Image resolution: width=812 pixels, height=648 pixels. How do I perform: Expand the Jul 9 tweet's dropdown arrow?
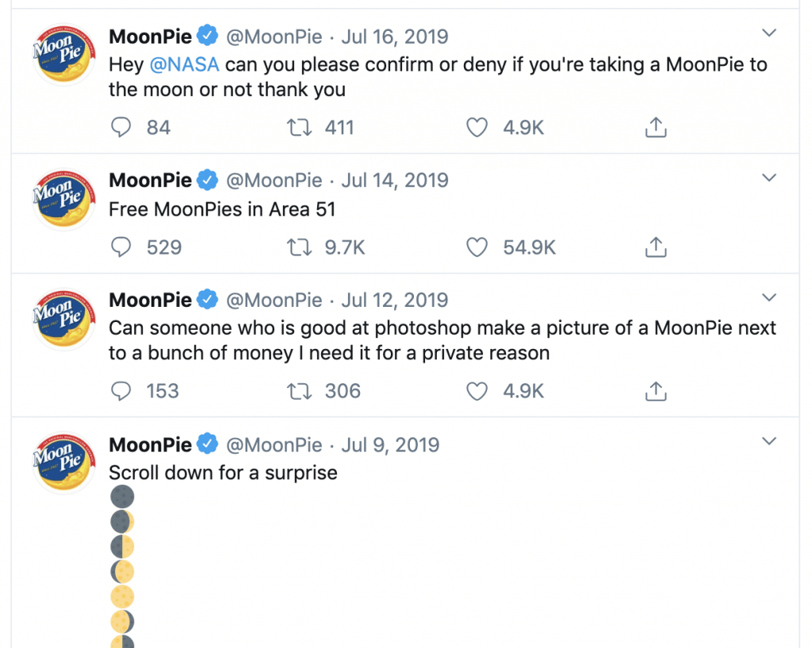click(768, 441)
